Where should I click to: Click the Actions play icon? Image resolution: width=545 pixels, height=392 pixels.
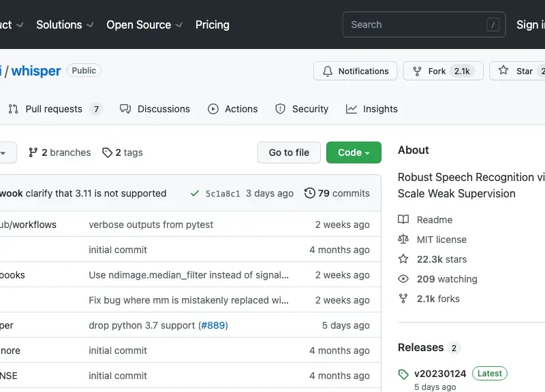213,109
